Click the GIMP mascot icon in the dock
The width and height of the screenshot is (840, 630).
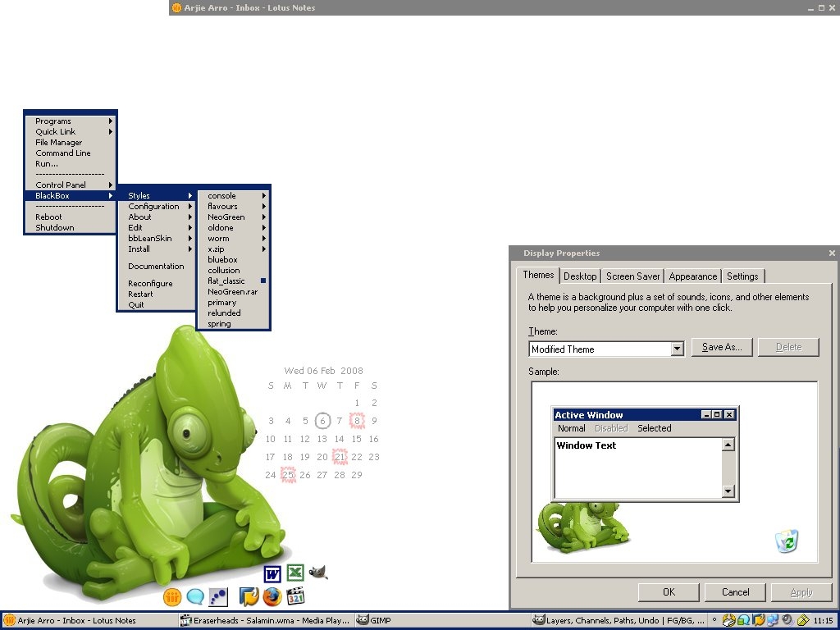point(318,573)
